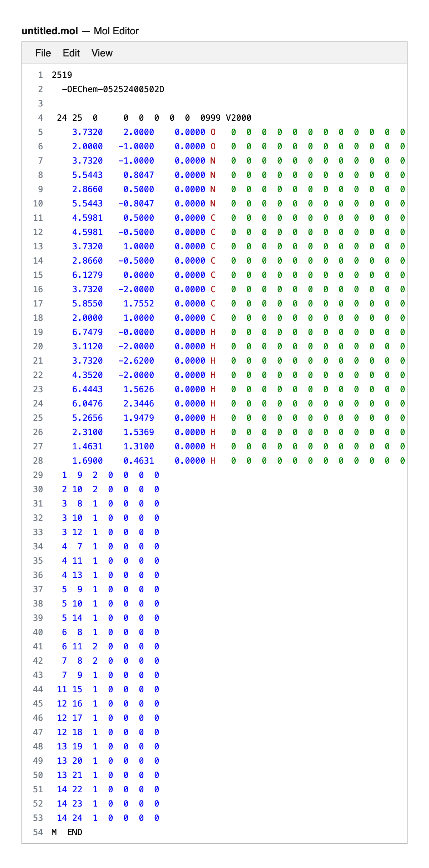Image resolution: width=429 pixels, height=868 pixels.
Task: Click the first O atom symbol on line 5
Action: 213,132
